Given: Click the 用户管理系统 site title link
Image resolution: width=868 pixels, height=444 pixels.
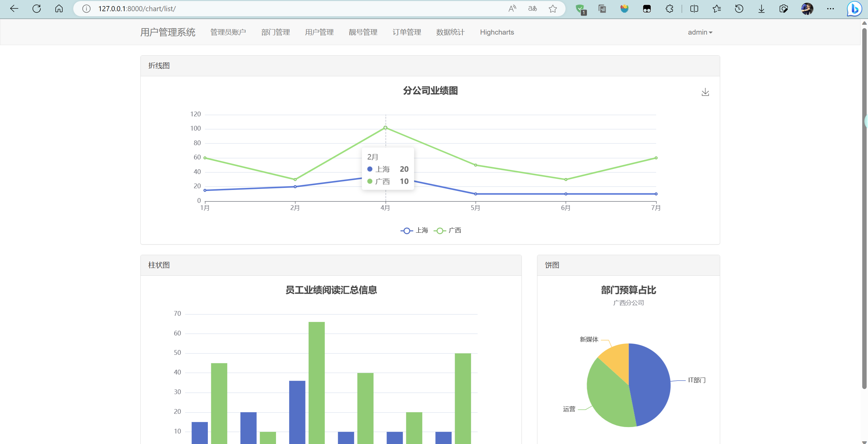Looking at the screenshot, I should (167, 32).
